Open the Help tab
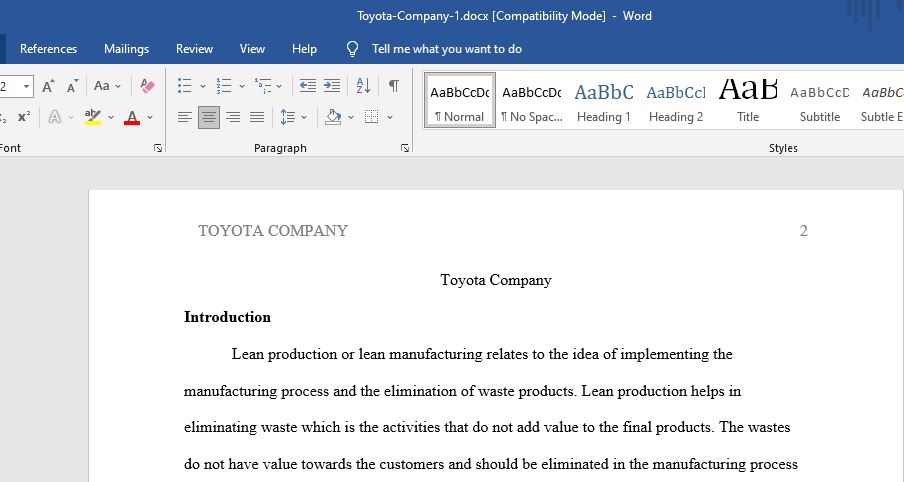The image size is (904, 482). click(x=304, y=49)
